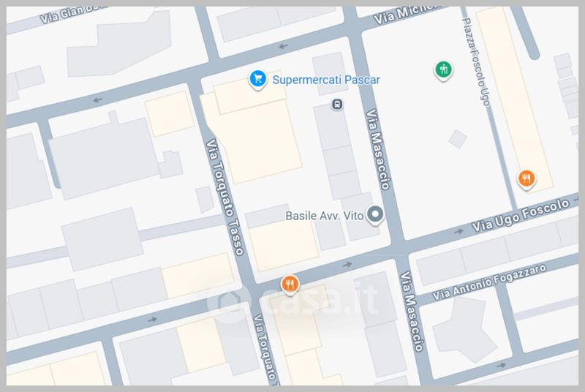Click the Supermercati Pascar shopping cart pin

pos(258,80)
